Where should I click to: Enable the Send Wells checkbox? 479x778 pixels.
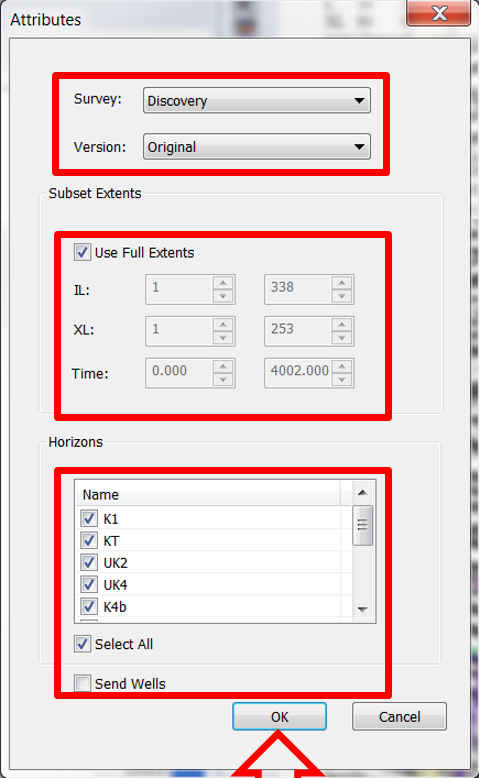(x=82, y=683)
